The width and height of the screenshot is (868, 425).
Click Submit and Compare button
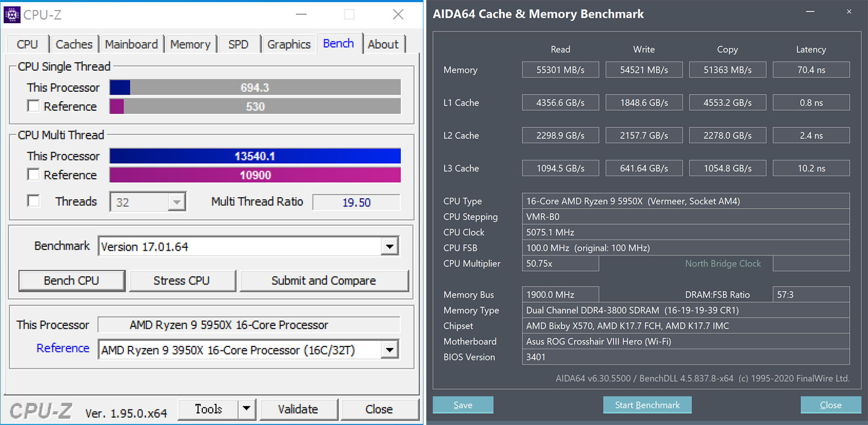[324, 281]
